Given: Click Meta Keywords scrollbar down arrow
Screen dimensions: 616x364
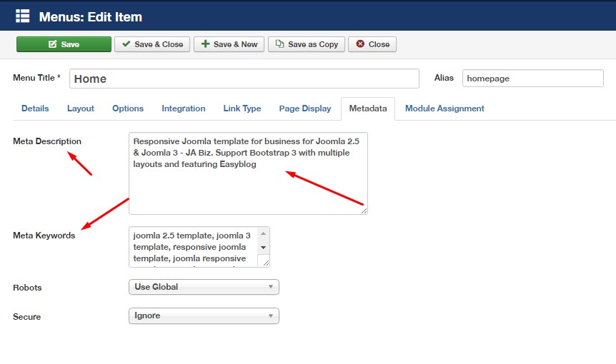Looking at the screenshot, I should point(263,248).
